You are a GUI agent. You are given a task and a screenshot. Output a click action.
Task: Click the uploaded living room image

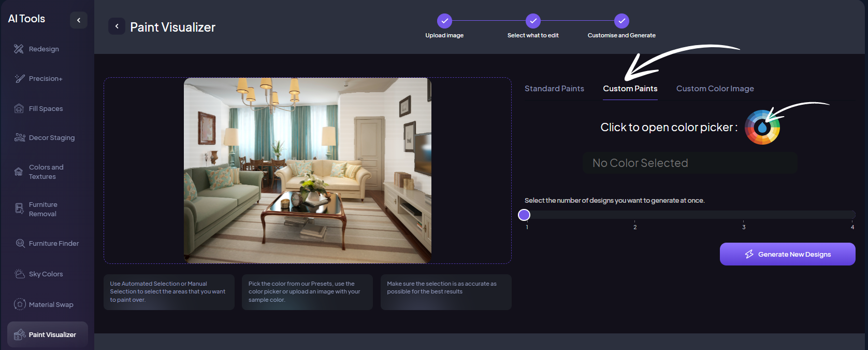307,170
